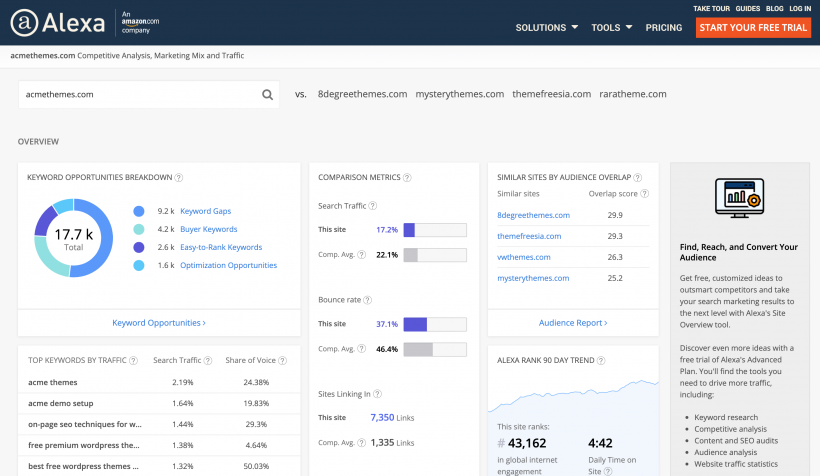The image size is (820, 476).
Task: Open the Audience Report link
Action: (573, 323)
